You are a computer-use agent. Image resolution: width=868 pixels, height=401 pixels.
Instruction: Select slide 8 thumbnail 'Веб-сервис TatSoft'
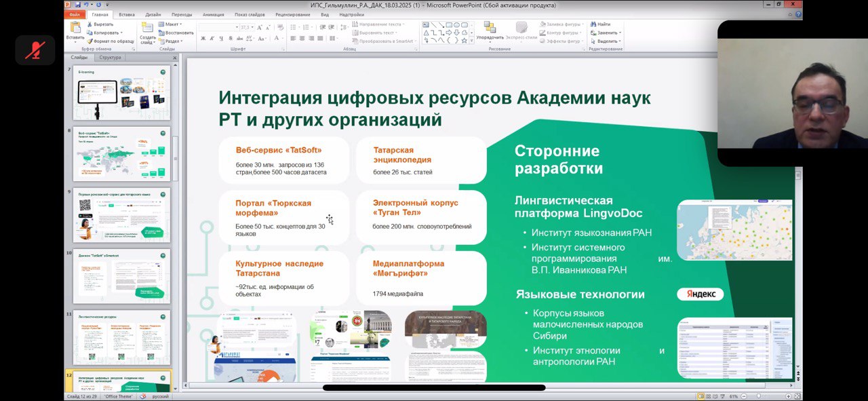pyautogui.click(x=122, y=155)
